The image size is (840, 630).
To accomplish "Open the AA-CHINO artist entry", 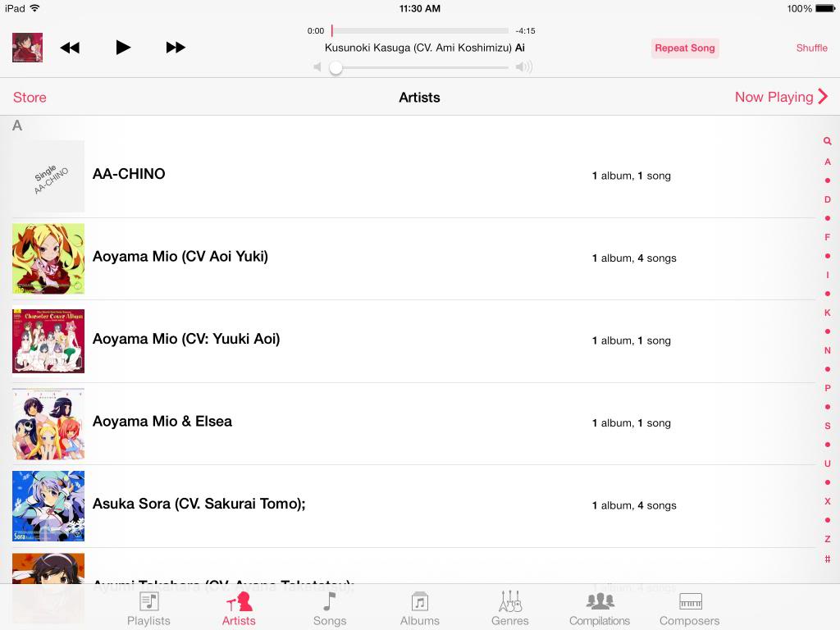I will (x=413, y=177).
